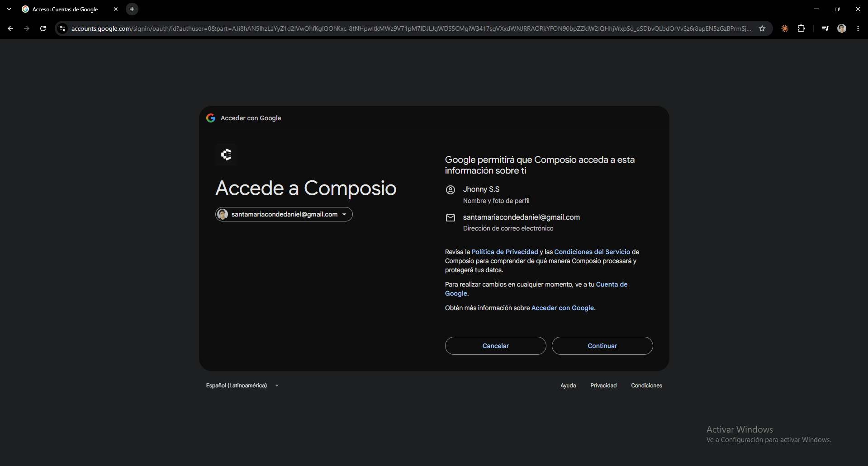868x466 pixels.
Task: Click the address bar URL field
Action: 411,28
